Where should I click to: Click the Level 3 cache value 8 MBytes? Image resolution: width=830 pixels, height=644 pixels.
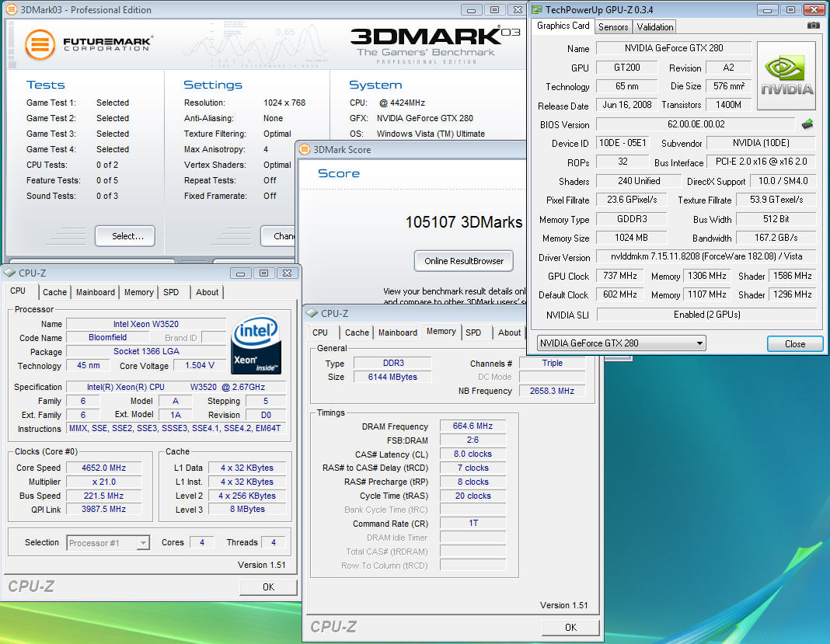click(247, 509)
